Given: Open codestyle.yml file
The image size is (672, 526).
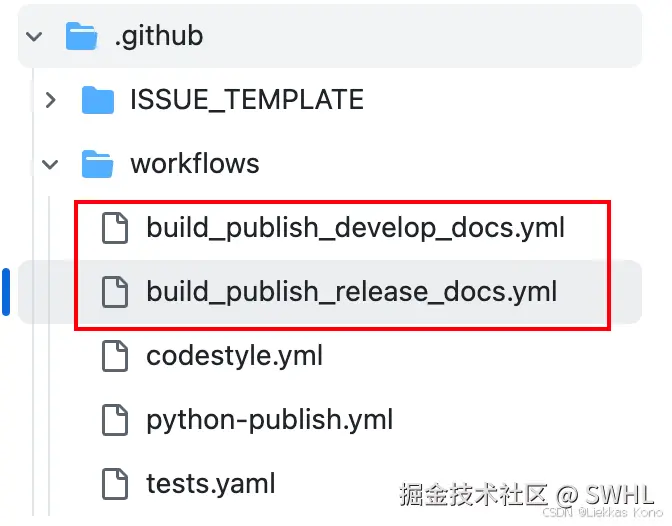Looking at the screenshot, I should (x=234, y=356).
